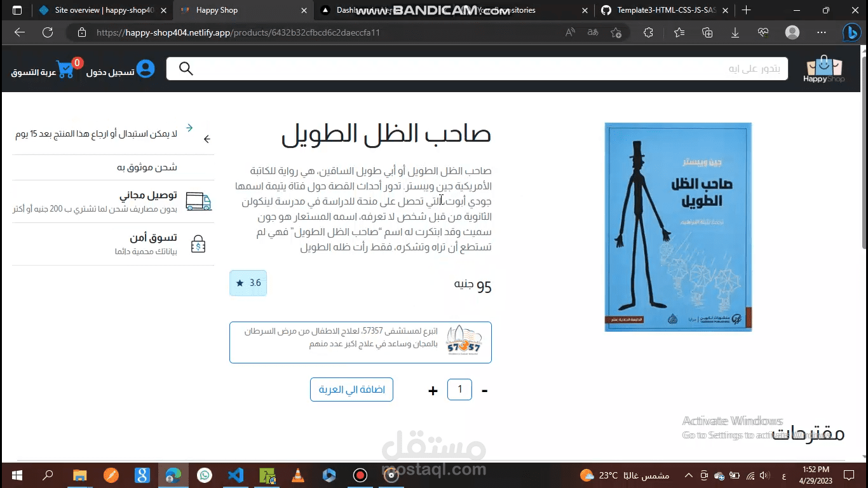The width and height of the screenshot is (868, 488).
Task: Open browser essentials heart icon
Action: pos(763,32)
